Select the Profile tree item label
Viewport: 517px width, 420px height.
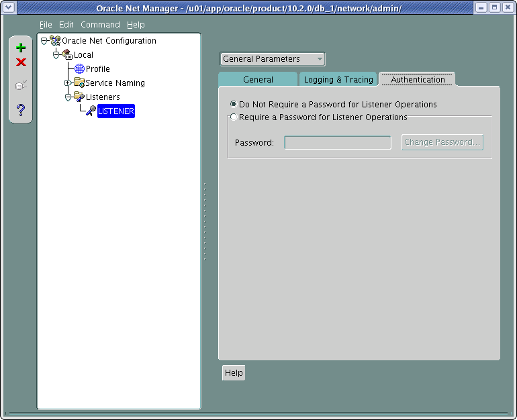(98, 69)
